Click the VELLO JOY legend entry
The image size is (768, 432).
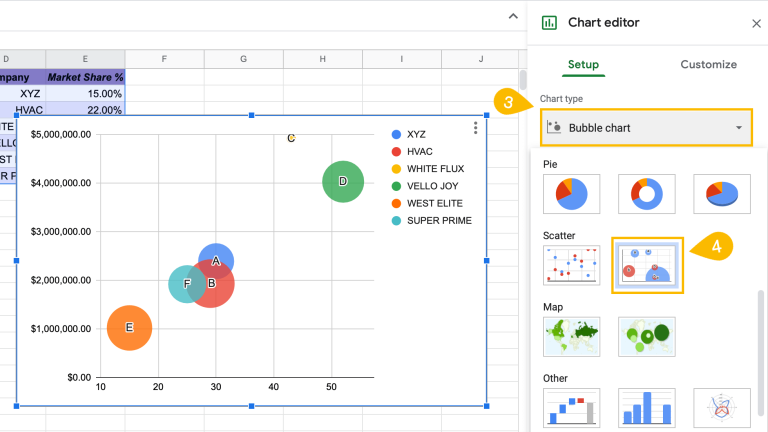click(x=431, y=186)
